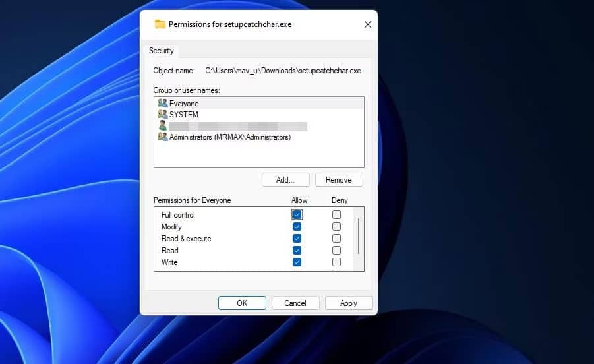Click the 'Group or user names:' label

pyautogui.click(x=187, y=90)
